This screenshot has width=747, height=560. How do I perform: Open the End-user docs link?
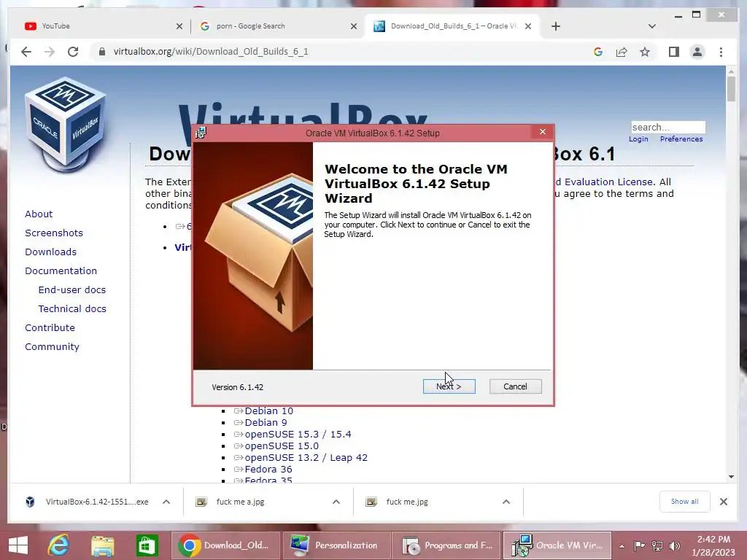(x=72, y=289)
